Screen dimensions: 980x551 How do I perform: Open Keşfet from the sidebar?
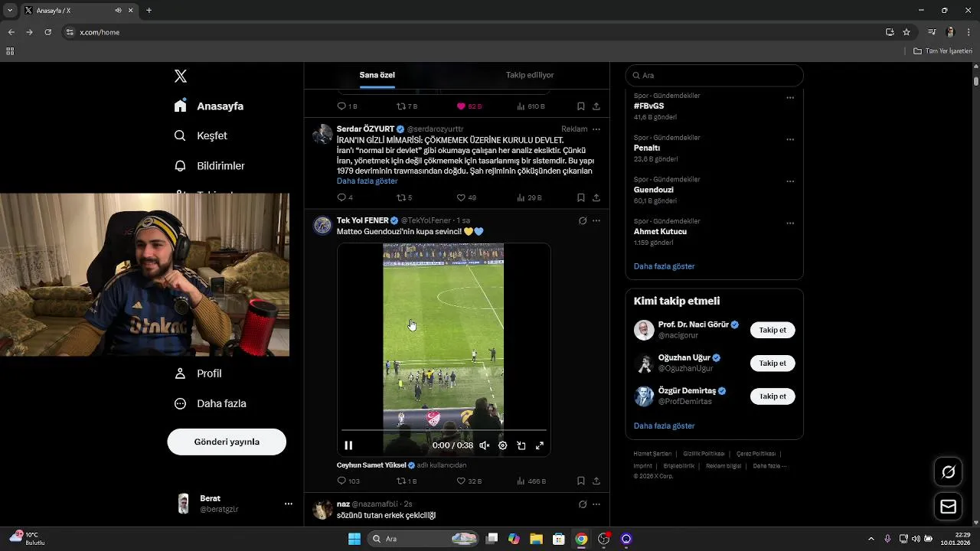[201, 135]
